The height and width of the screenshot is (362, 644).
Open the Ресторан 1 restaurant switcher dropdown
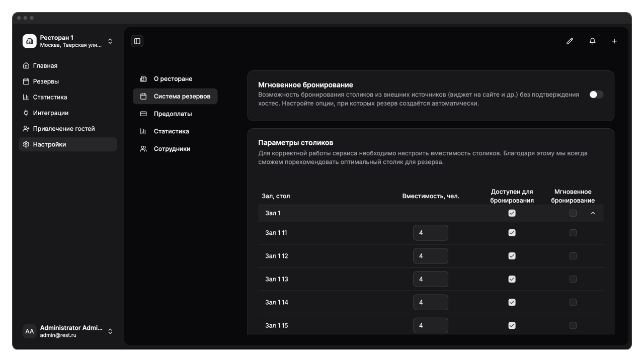tap(110, 41)
